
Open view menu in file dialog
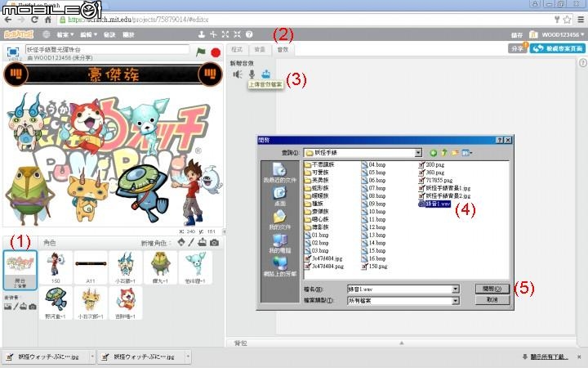click(467, 153)
